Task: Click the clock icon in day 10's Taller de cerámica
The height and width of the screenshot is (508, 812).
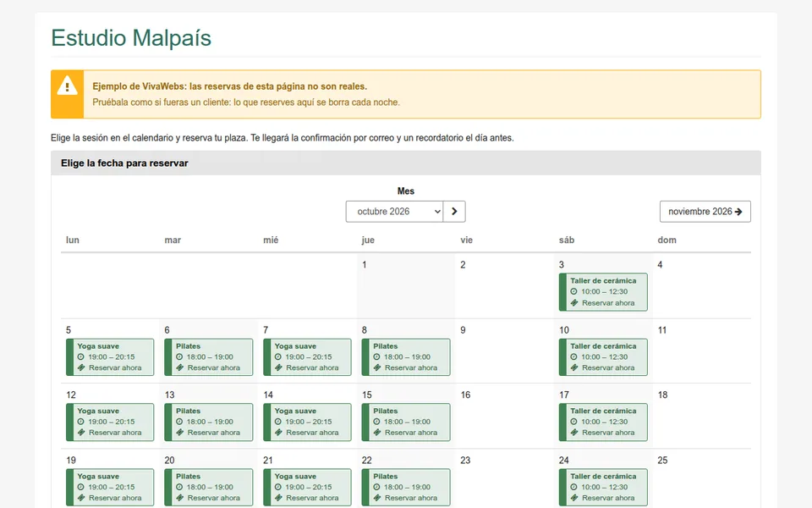Action: 573,356
